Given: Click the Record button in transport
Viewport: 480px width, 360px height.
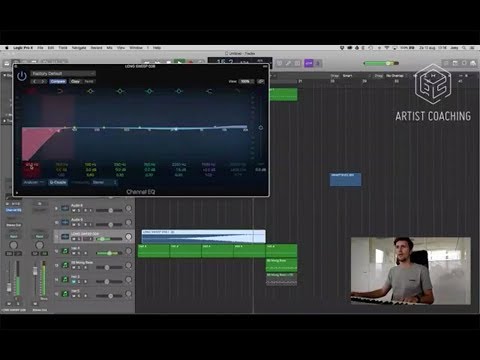Looking at the screenshot, I should click(x=191, y=63).
